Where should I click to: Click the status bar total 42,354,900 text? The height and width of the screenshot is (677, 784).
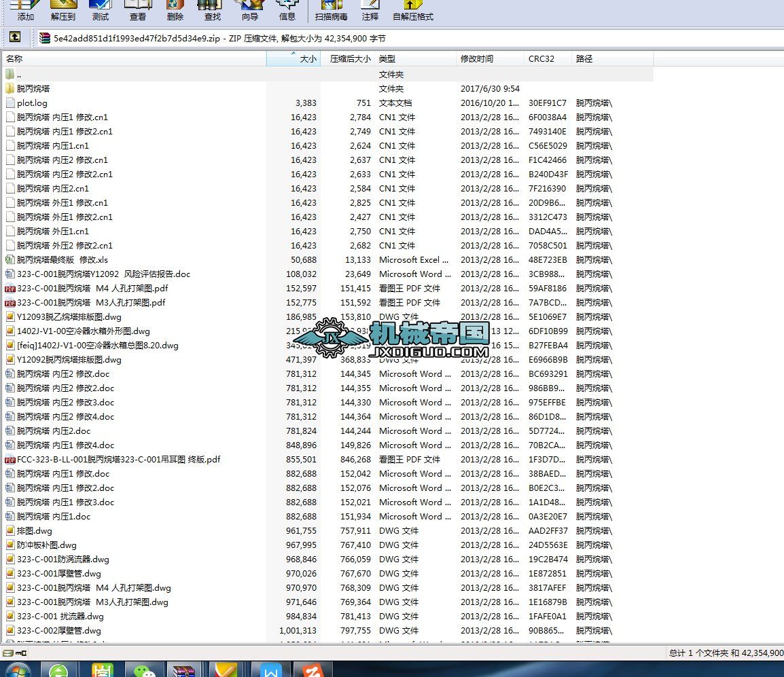[726, 653]
